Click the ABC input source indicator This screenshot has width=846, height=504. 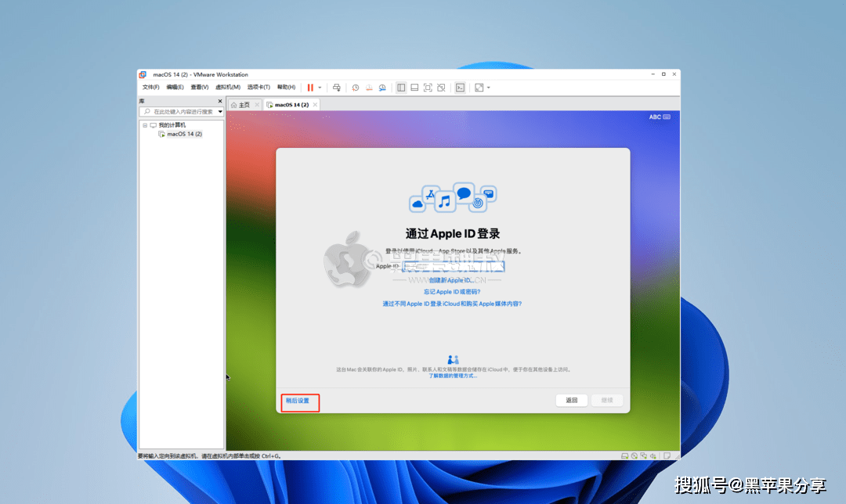(x=660, y=117)
